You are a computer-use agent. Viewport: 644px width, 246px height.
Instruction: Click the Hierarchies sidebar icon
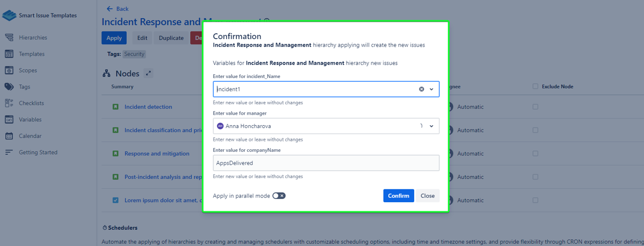tap(9, 38)
